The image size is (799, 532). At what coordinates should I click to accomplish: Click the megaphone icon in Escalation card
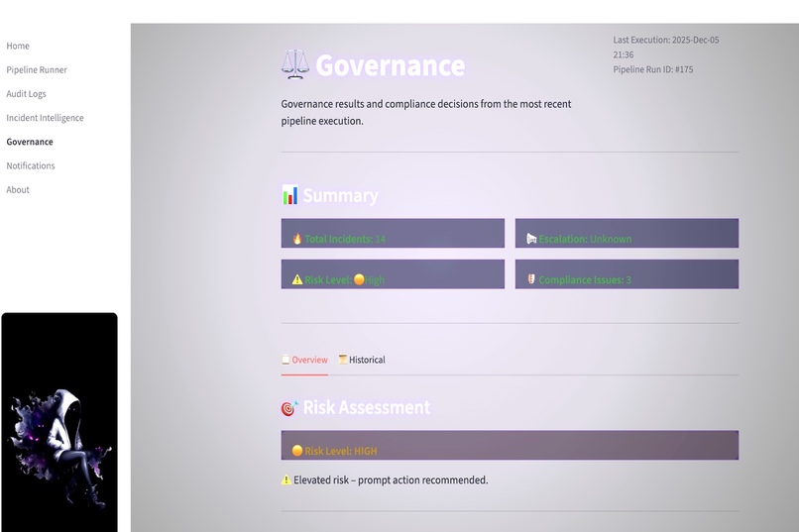[531, 239]
